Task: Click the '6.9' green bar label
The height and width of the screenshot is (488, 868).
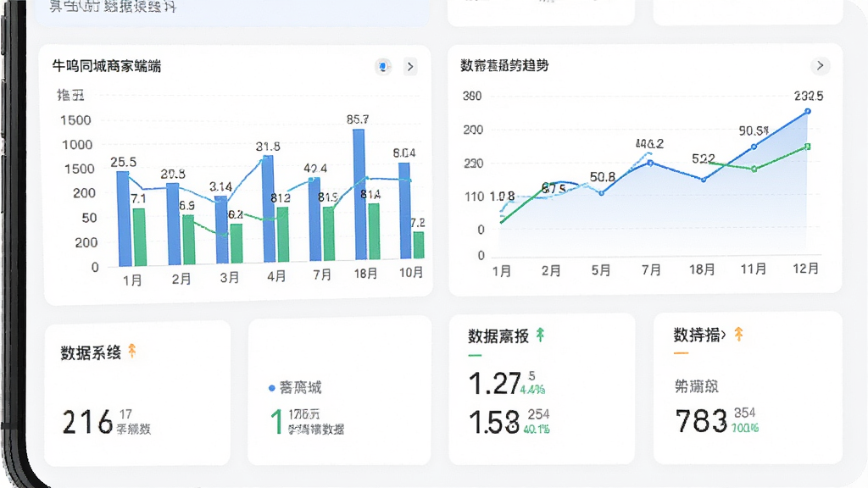Action: (186, 206)
